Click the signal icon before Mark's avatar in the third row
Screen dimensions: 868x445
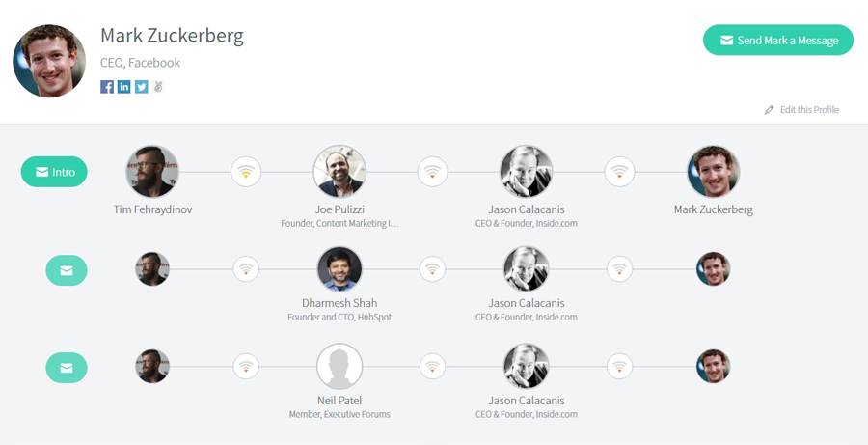tap(619, 366)
